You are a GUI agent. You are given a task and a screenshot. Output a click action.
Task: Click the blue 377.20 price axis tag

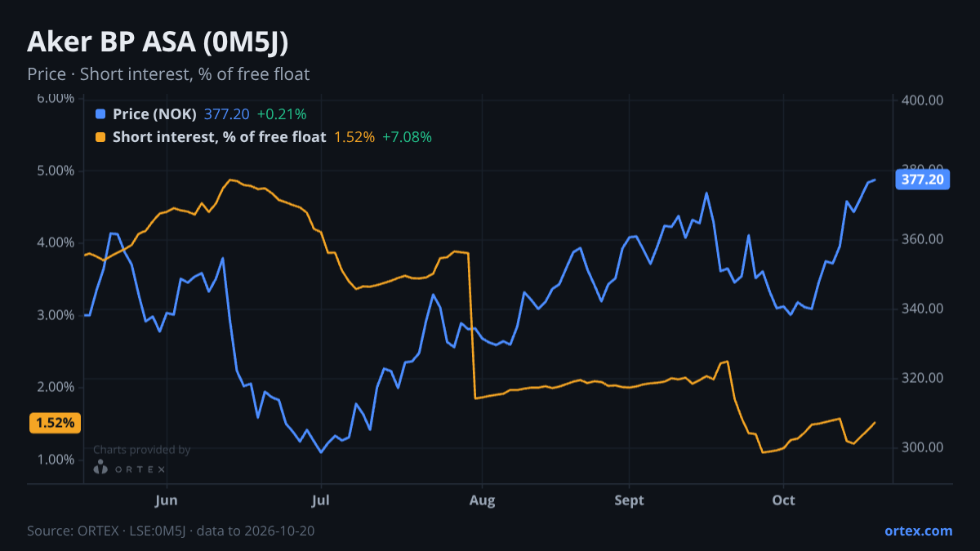point(923,179)
